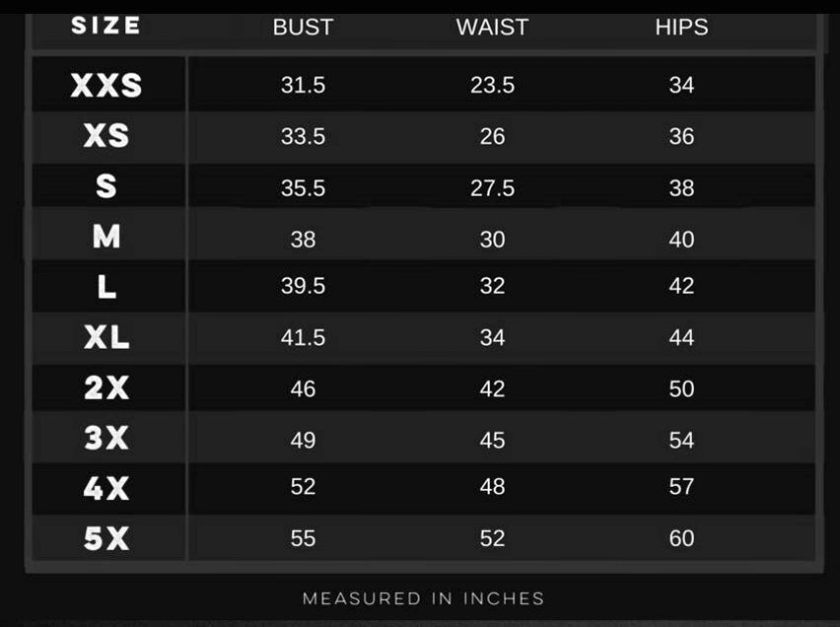
Task: Select the 5X size label
Action: coord(106,538)
